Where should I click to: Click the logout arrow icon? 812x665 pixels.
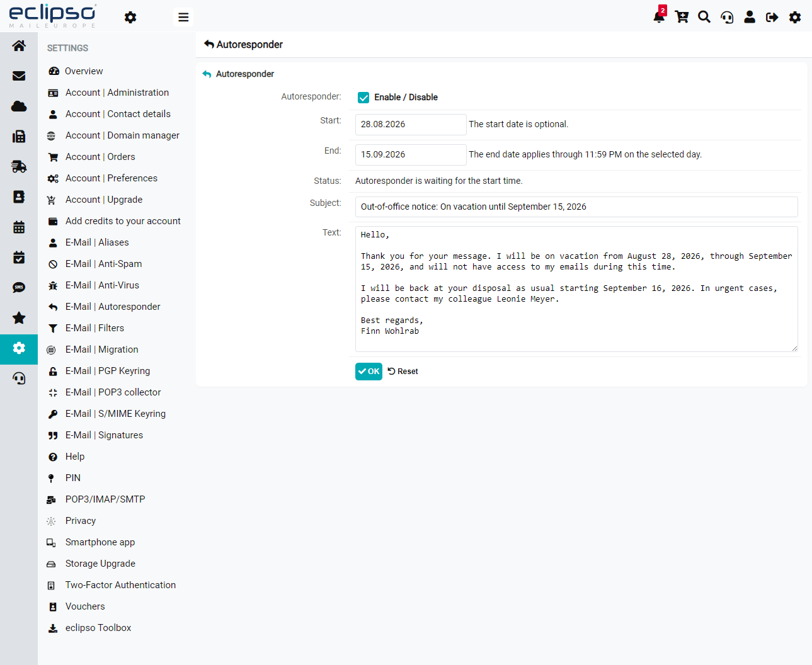pos(772,17)
